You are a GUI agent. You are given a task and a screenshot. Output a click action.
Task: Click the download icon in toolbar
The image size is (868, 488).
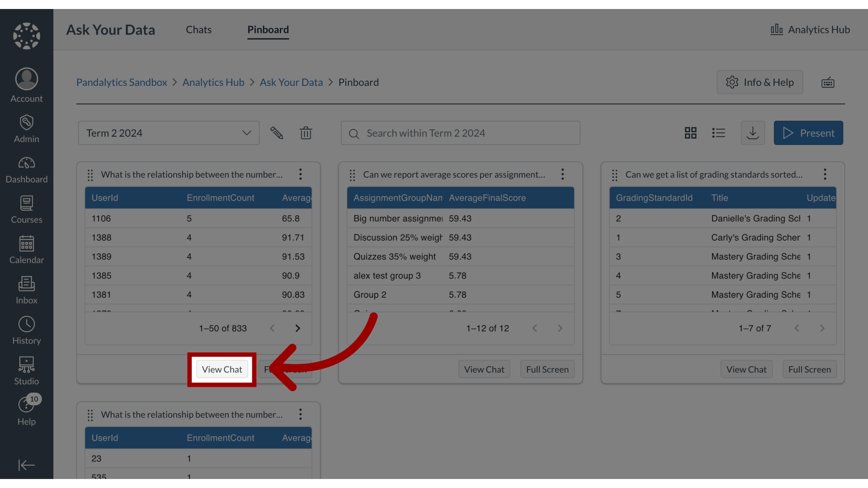point(753,132)
